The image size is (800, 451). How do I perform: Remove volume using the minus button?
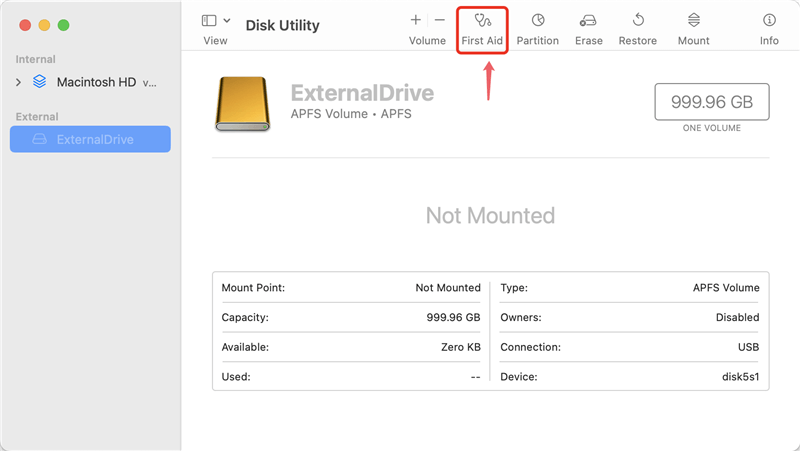[439, 20]
